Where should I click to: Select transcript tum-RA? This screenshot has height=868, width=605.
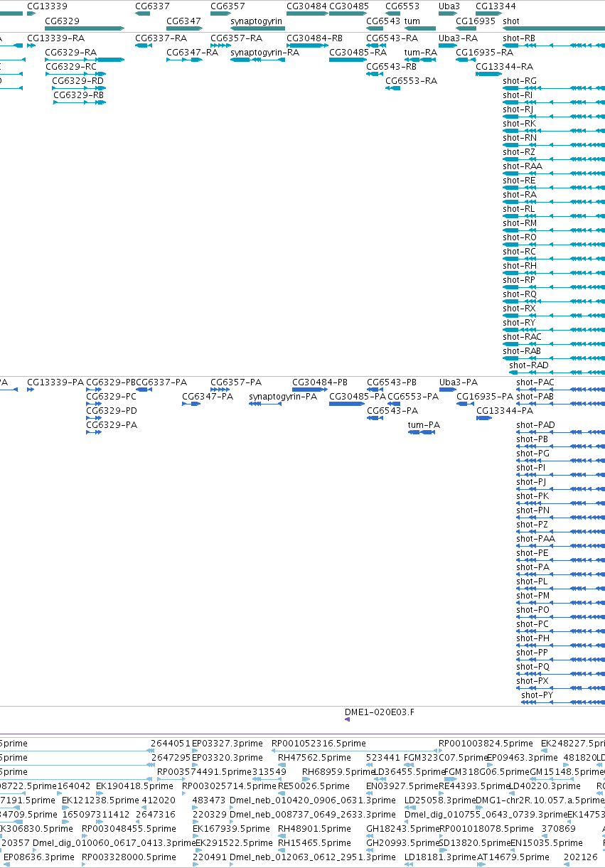pos(421,52)
